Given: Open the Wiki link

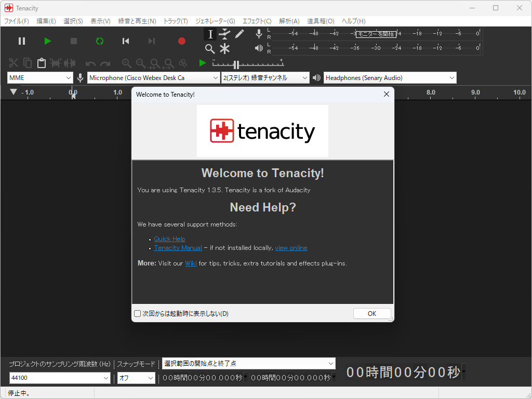Looking at the screenshot, I should (x=191, y=263).
